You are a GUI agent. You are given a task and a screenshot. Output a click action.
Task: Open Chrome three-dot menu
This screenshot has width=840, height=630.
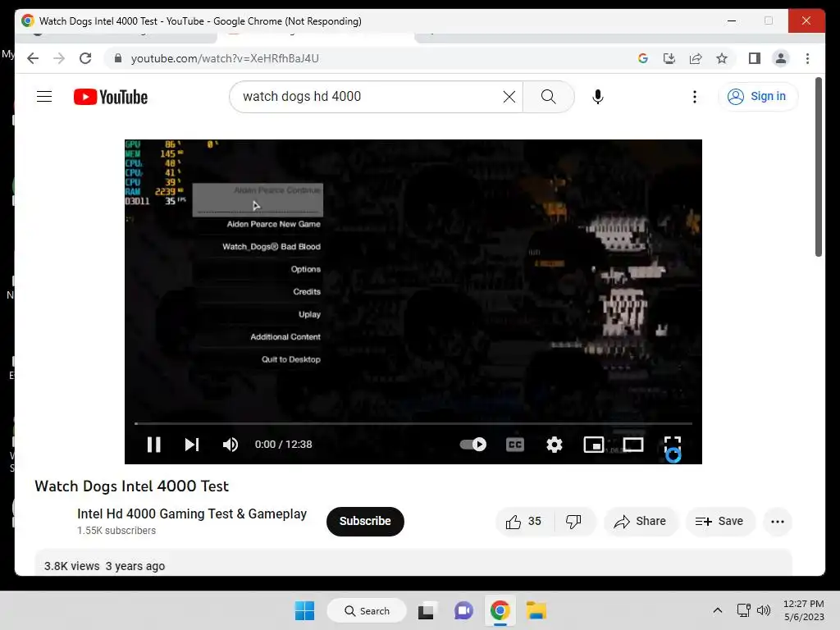pos(807,58)
